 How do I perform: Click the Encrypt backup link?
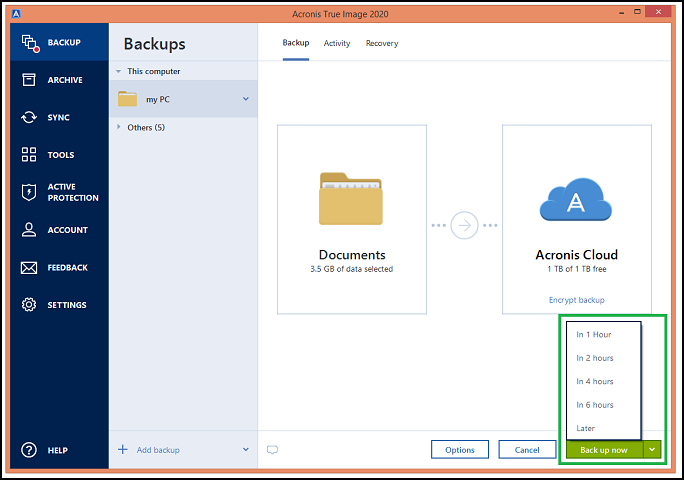click(x=576, y=300)
